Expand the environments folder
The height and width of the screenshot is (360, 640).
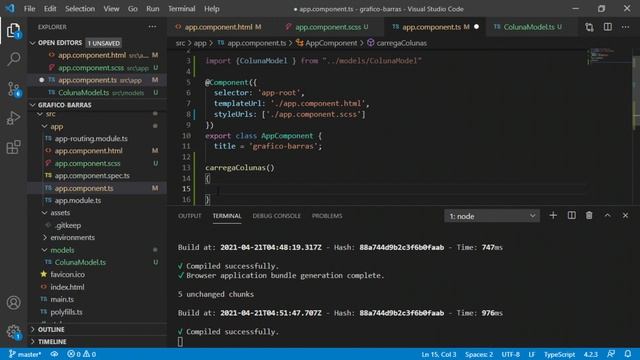pyautogui.click(x=44, y=238)
